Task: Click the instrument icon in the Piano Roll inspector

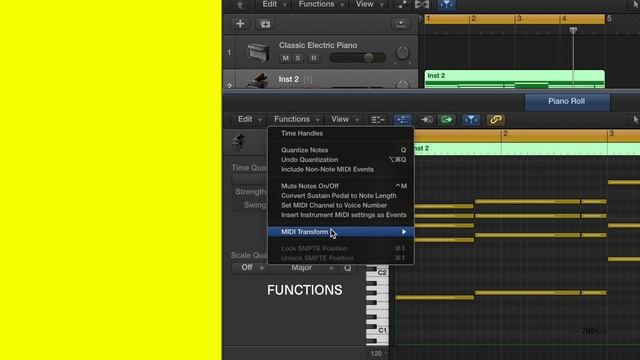Action: pyautogui.click(x=239, y=142)
